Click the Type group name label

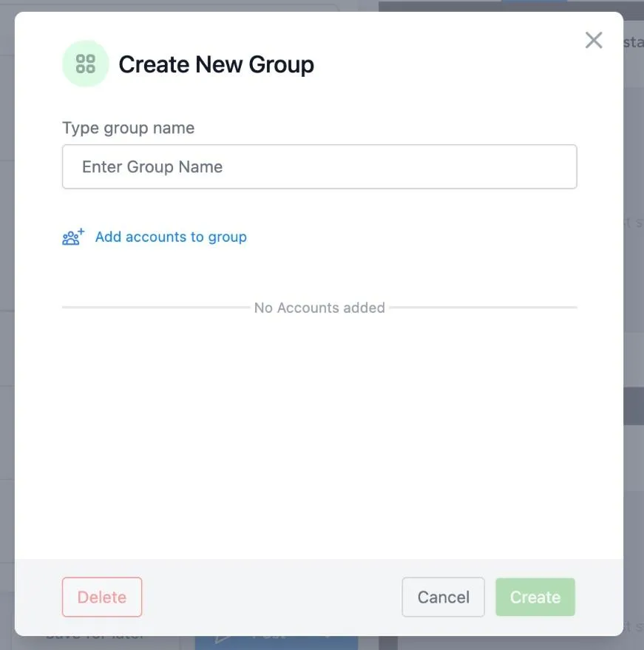pos(128,128)
